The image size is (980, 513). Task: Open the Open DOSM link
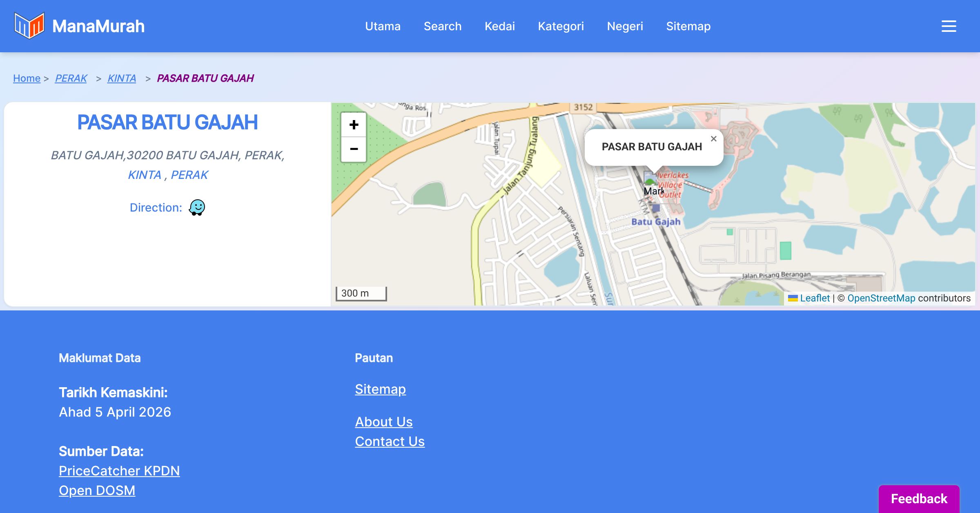tap(97, 491)
